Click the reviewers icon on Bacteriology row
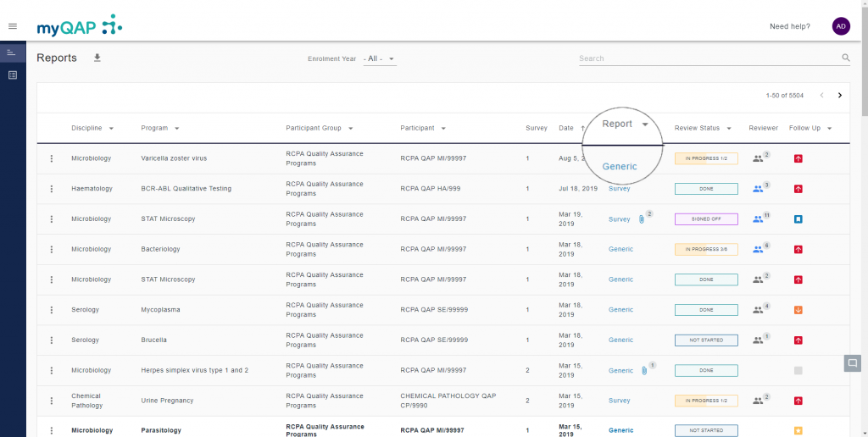Image resolution: width=868 pixels, height=437 pixels. [x=758, y=249]
